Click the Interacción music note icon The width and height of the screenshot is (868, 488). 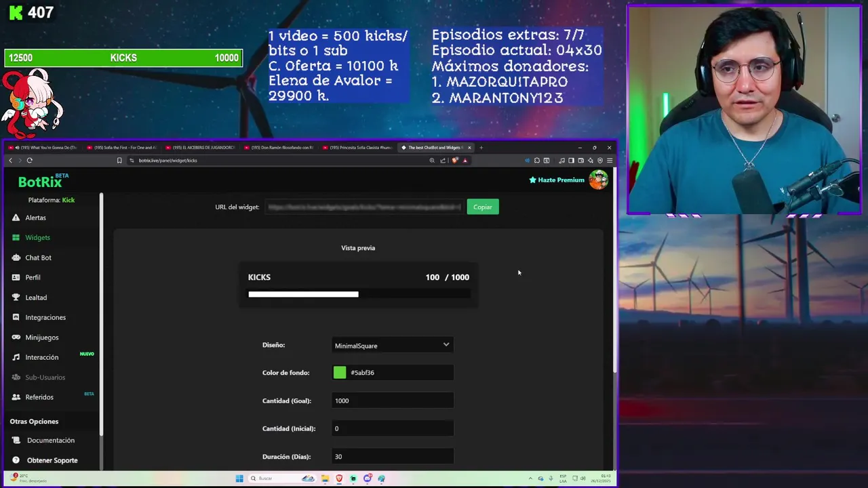[x=16, y=357]
